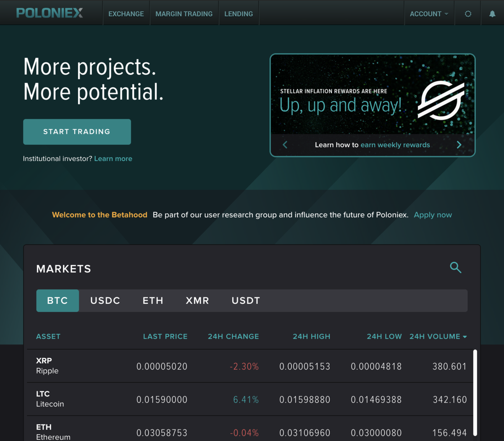Click LTC volume 342.160
The width and height of the screenshot is (504, 441).
tap(450, 399)
